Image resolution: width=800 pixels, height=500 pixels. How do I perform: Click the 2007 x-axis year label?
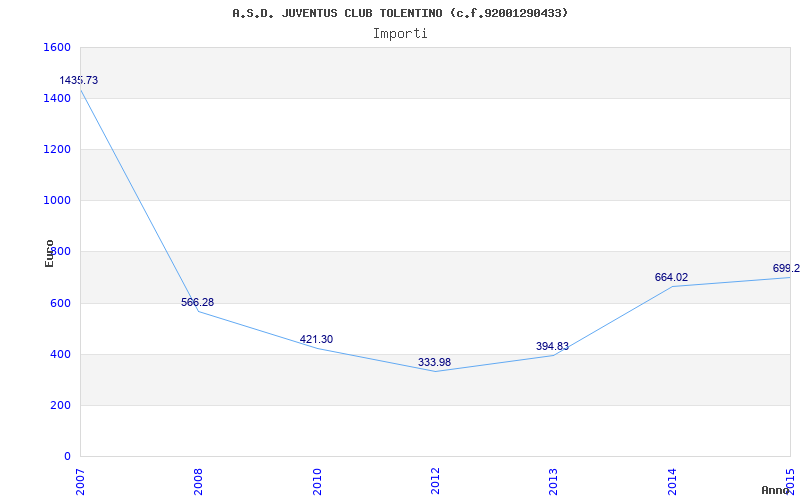click(x=80, y=481)
